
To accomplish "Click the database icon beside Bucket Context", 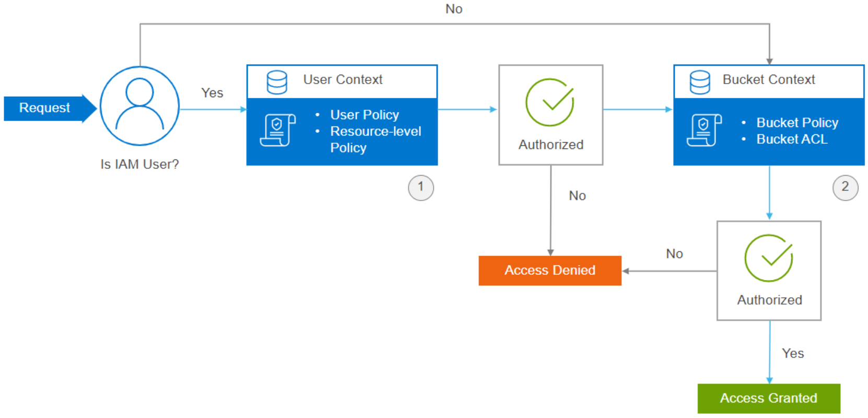I will point(700,82).
